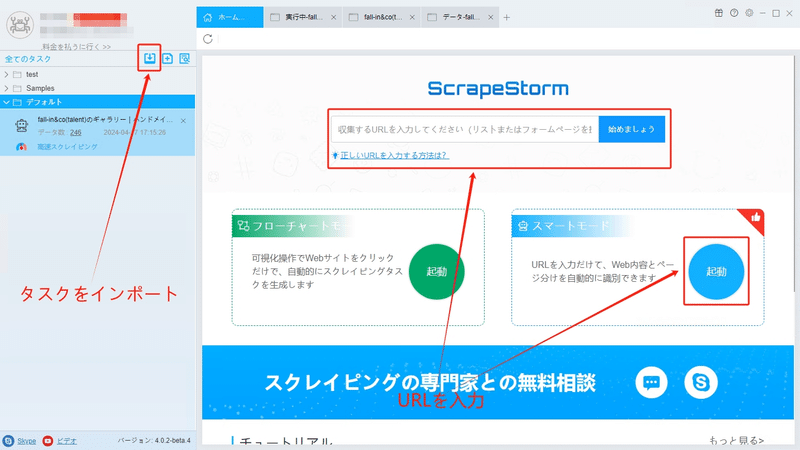Click the import task icon
Image resolution: width=800 pixels, height=450 pixels.
coord(149,58)
